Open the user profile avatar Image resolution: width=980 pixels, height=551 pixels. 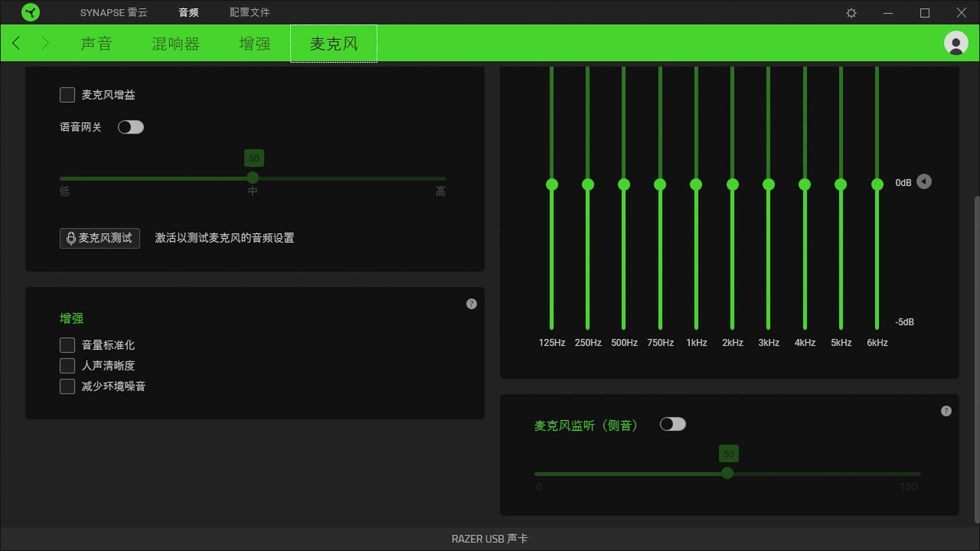[957, 43]
